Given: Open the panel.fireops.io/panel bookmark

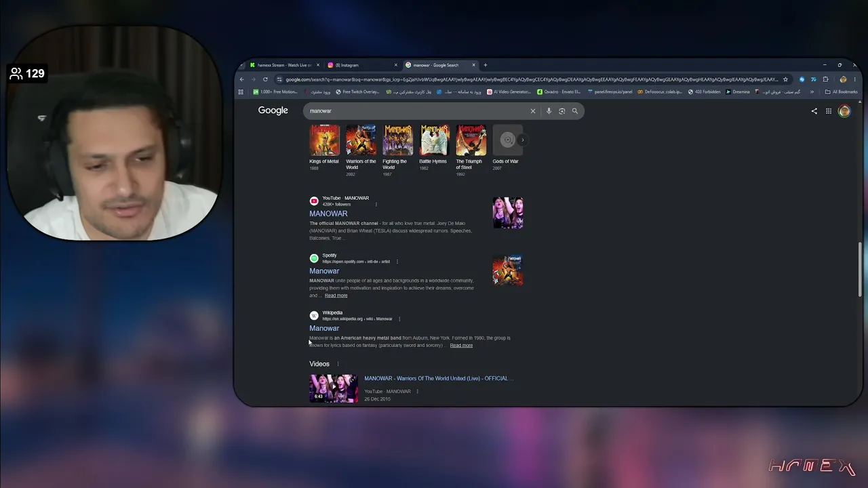Looking at the screenshot, I should click(x=610, y=91).
